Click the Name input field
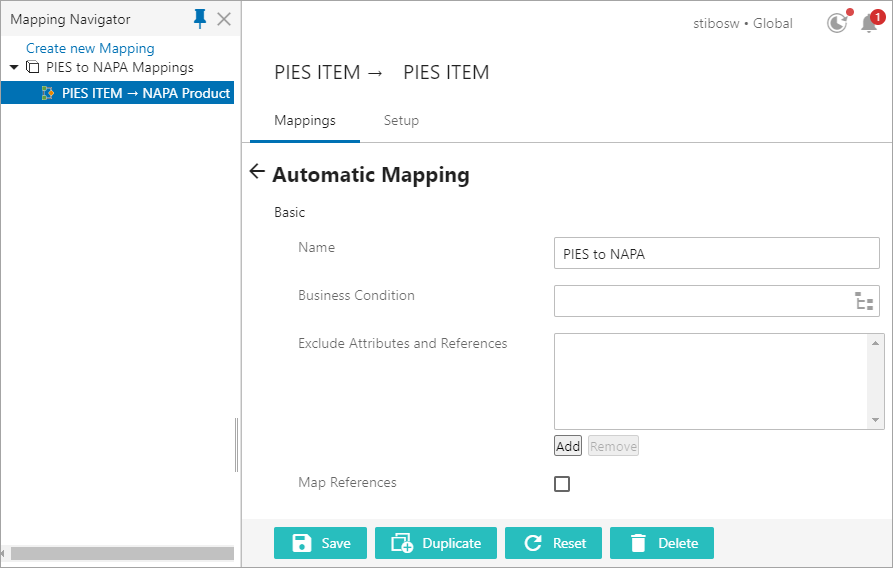 (x=716, y=254)
